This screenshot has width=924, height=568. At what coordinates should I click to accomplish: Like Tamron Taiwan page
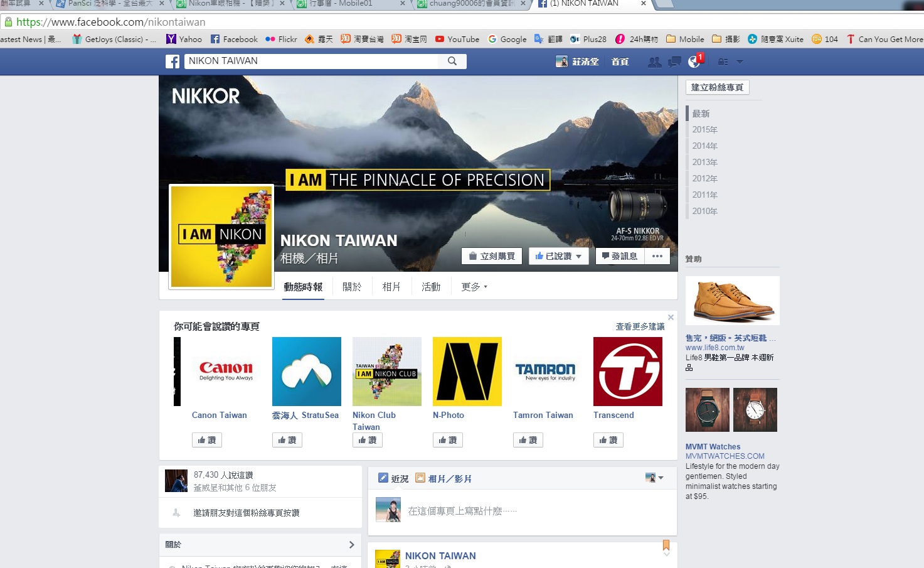pyautogui.click(x=528, y=440)
